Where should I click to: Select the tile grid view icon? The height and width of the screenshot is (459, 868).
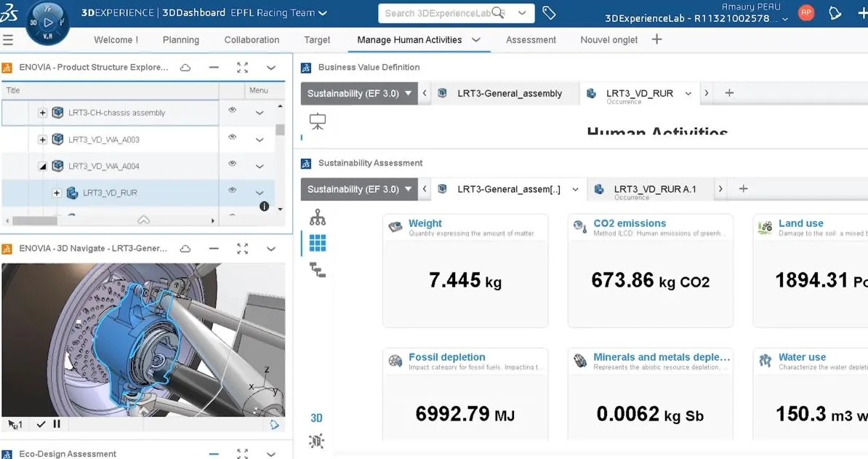click(x=318, y=242)
